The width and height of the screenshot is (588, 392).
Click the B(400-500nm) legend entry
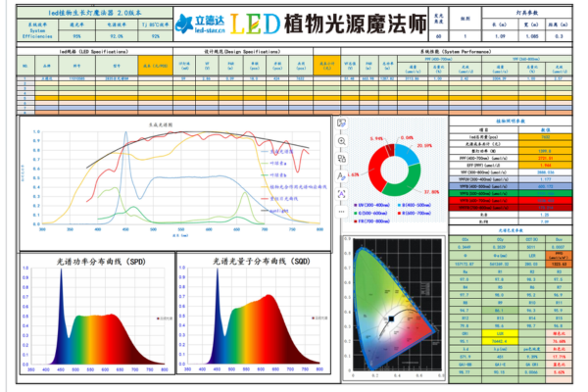click(x=415, y=205)
